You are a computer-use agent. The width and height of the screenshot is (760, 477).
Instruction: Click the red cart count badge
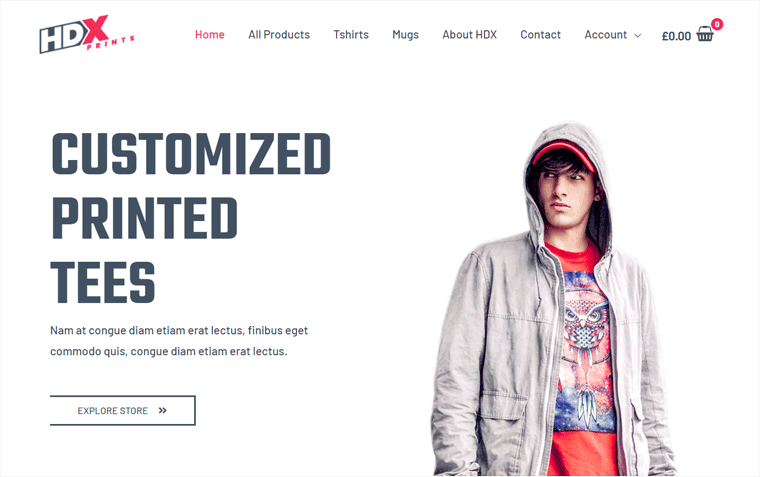pos(717,24)
